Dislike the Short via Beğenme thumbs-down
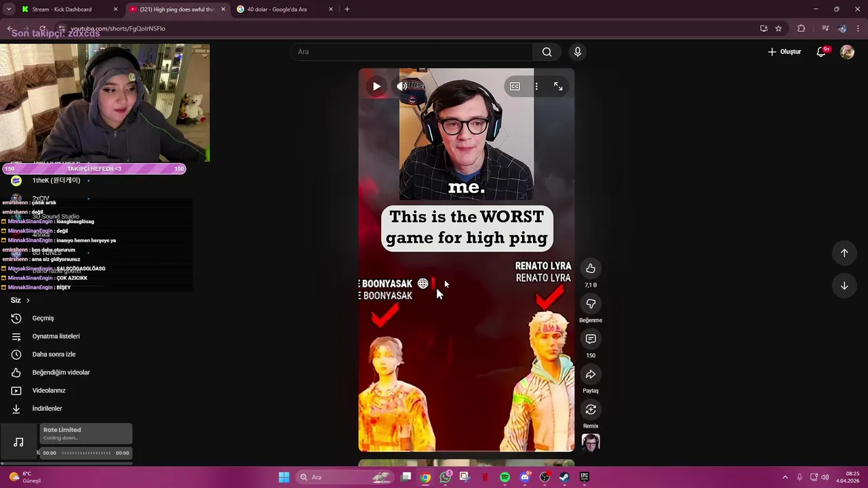Image resolution: width=868 pixels, height=488 pixels. tap(591, 304)
